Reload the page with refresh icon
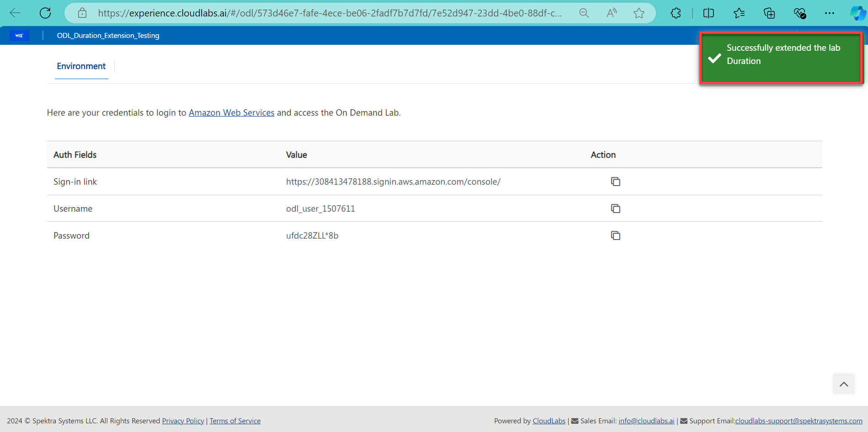The width and height of the screenshot is (868, 432). click(x=45, y=13)
